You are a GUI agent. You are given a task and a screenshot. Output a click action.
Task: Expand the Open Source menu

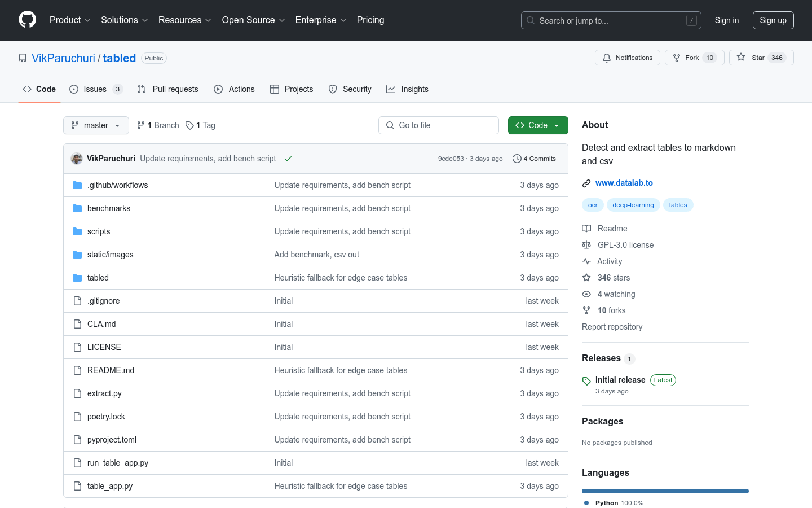[x=254, y=20]
